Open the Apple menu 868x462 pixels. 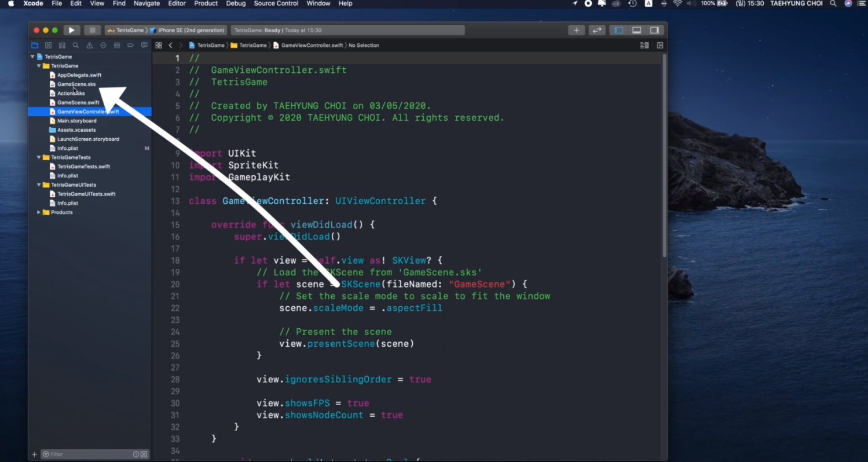pos(11,4)
